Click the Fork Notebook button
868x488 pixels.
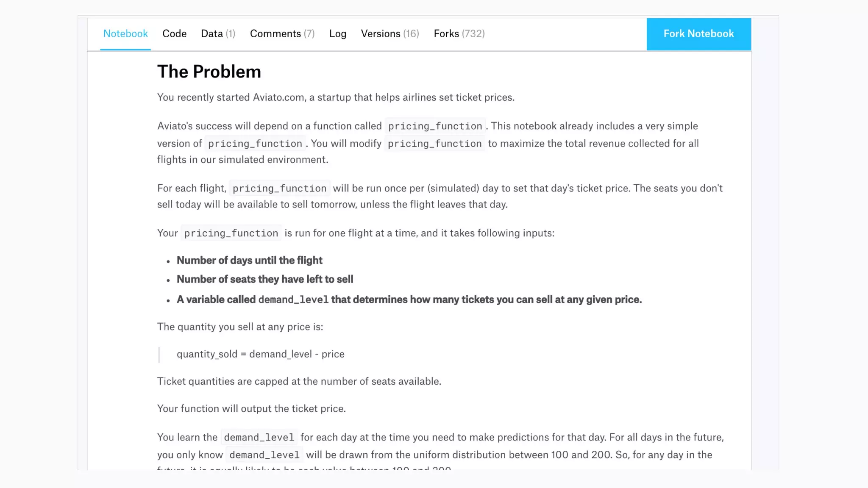tap(698, 34)
